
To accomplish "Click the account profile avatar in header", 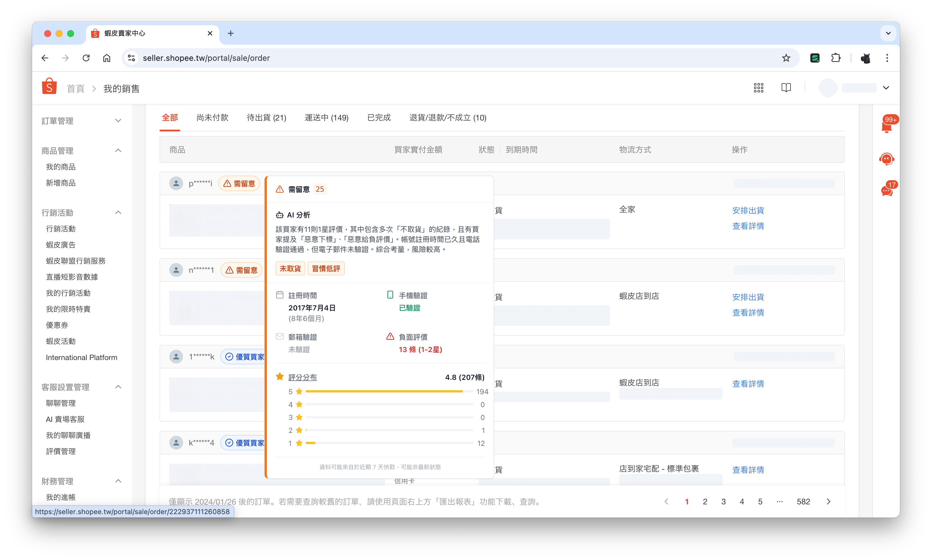I will [828, 88].
